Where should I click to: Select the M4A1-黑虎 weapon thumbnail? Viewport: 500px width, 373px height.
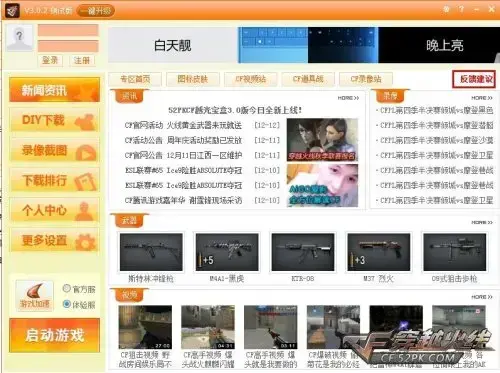click(227, 252)
